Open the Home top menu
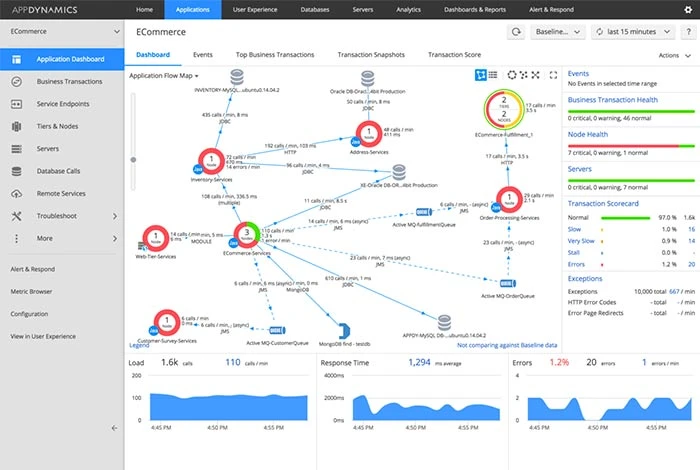700x470 pixels. 144,9
